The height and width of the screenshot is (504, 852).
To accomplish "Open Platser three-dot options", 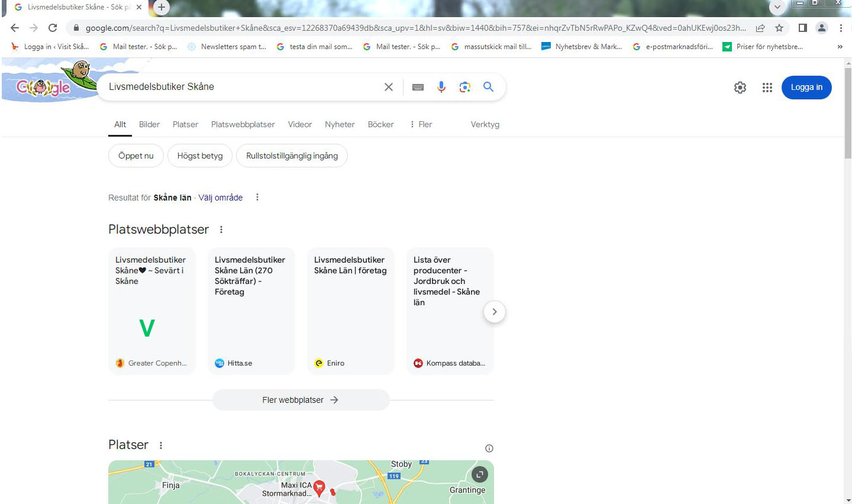I will point(161,445).
